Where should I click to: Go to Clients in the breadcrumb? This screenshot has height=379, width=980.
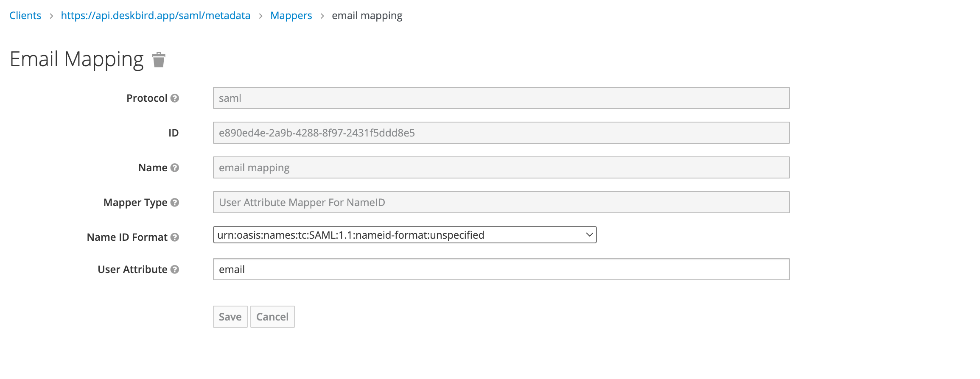tap(25, 16)
